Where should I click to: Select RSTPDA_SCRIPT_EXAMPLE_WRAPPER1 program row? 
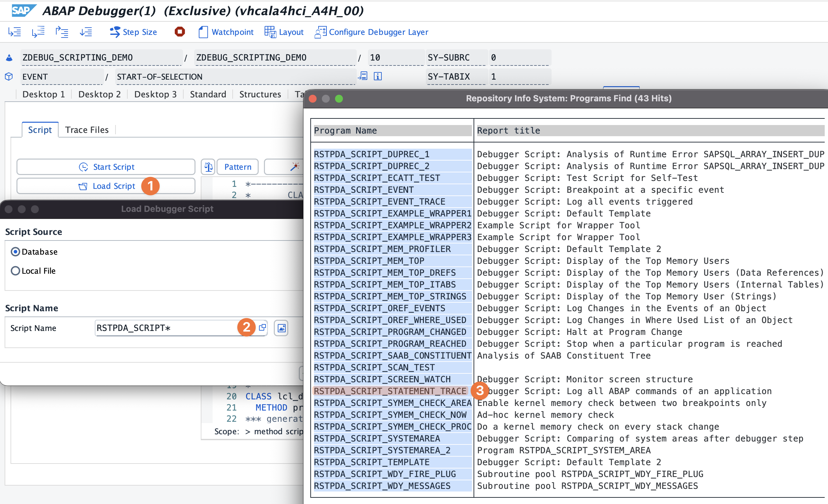coord(393,214)
